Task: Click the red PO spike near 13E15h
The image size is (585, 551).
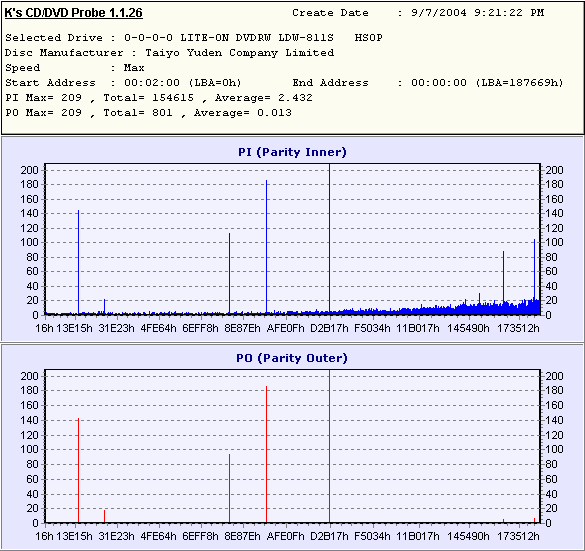Action: click(78, 470)
